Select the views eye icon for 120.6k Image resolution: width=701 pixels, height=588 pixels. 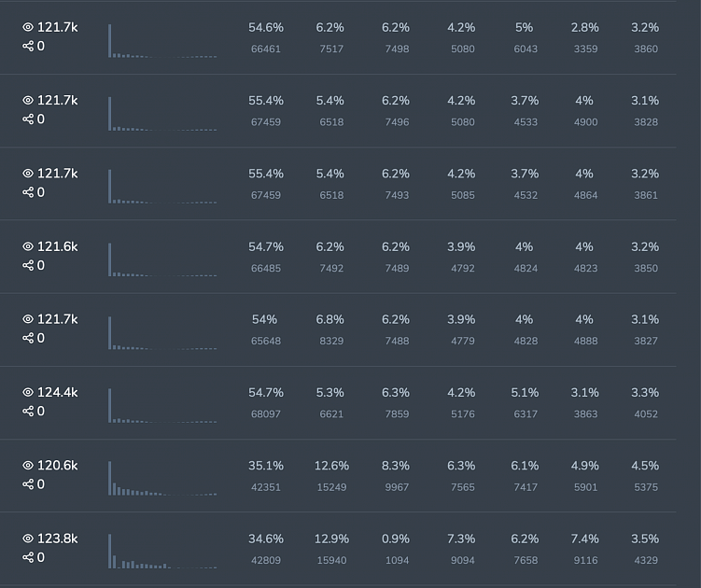(28, 465)
